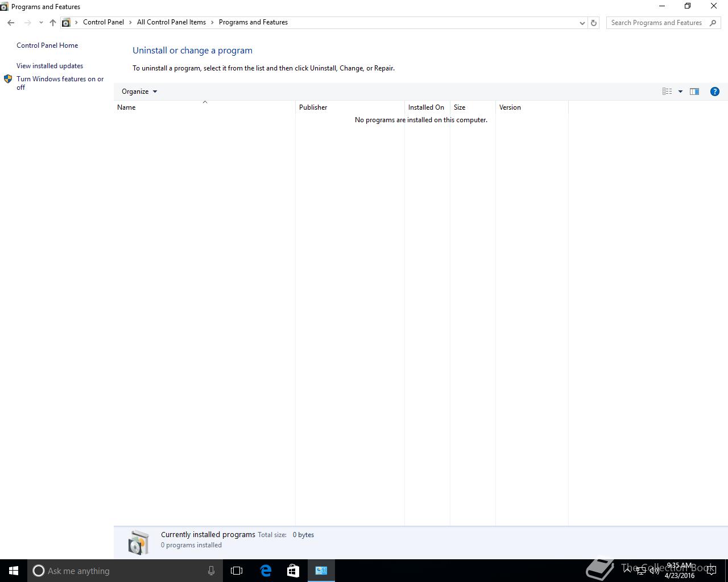
Task: Click the Control Panel breadcrumb
Action: (x=104, y=22)
